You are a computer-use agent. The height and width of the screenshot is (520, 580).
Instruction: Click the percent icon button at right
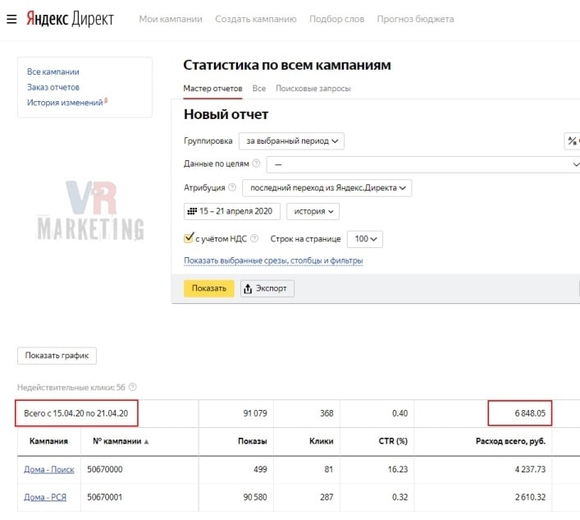(572, 141)
